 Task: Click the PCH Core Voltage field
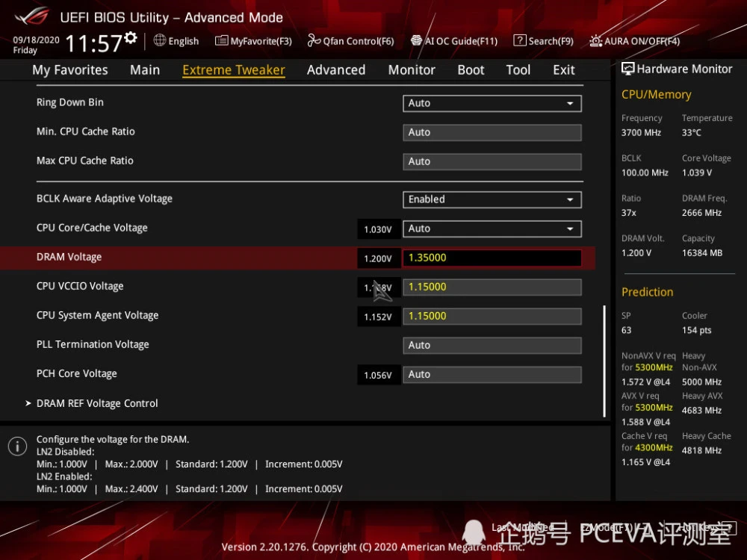click(492, 374)
